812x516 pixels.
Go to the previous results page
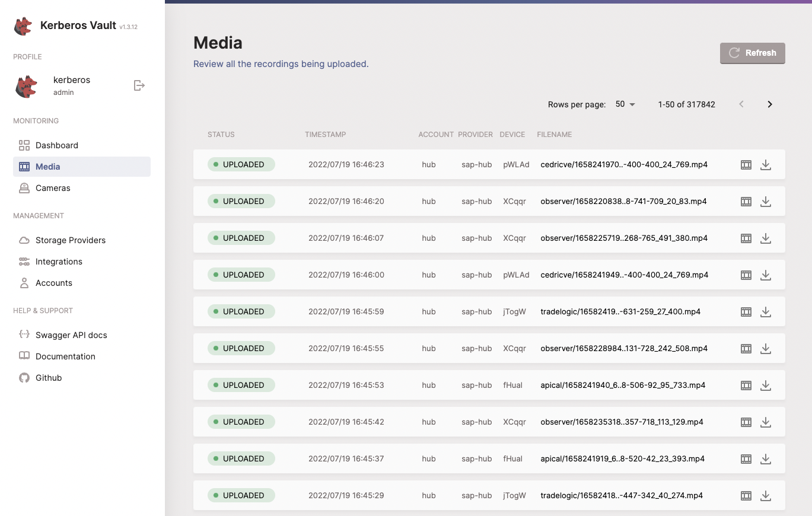coord(741,104)
